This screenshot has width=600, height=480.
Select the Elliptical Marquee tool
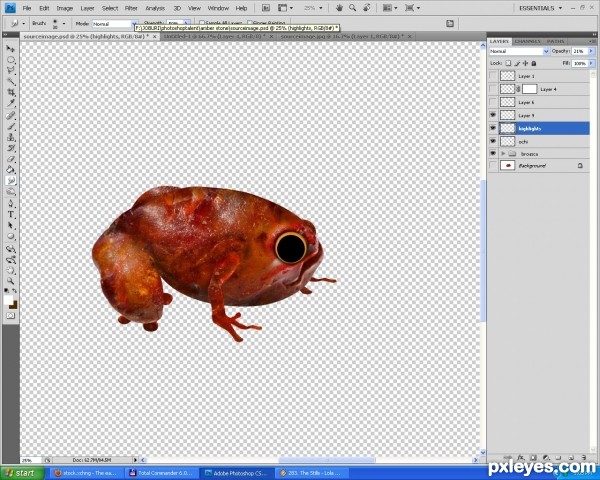coord(11,60)
